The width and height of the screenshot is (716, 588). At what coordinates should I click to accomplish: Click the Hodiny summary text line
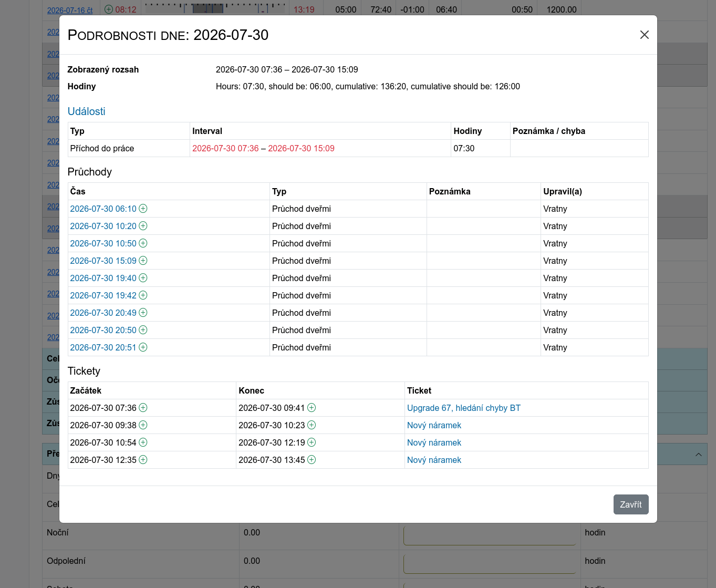[x=368, y=86]
